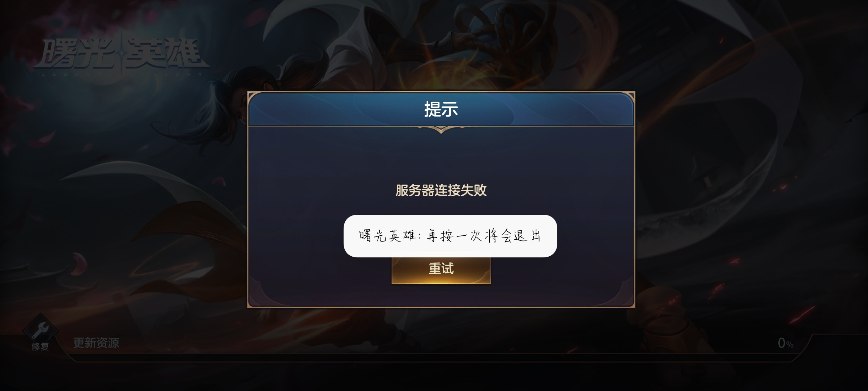Screen dimensions: 868x391
Task: Click the 重试 retry button
Action: point(441,269)
